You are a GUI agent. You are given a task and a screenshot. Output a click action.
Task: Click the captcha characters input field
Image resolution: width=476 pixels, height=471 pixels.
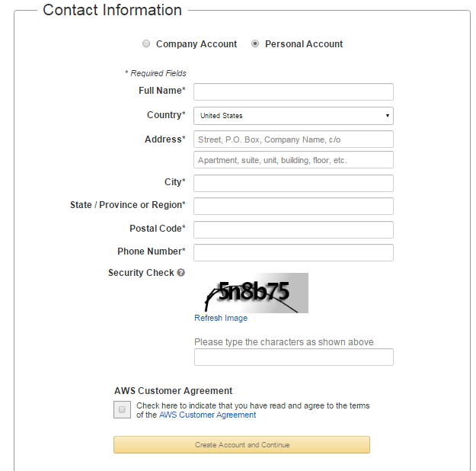(294, 357)
